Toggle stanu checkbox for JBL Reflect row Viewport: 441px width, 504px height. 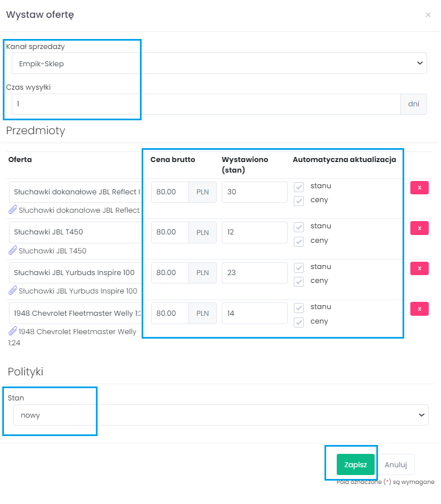point(299,187)
